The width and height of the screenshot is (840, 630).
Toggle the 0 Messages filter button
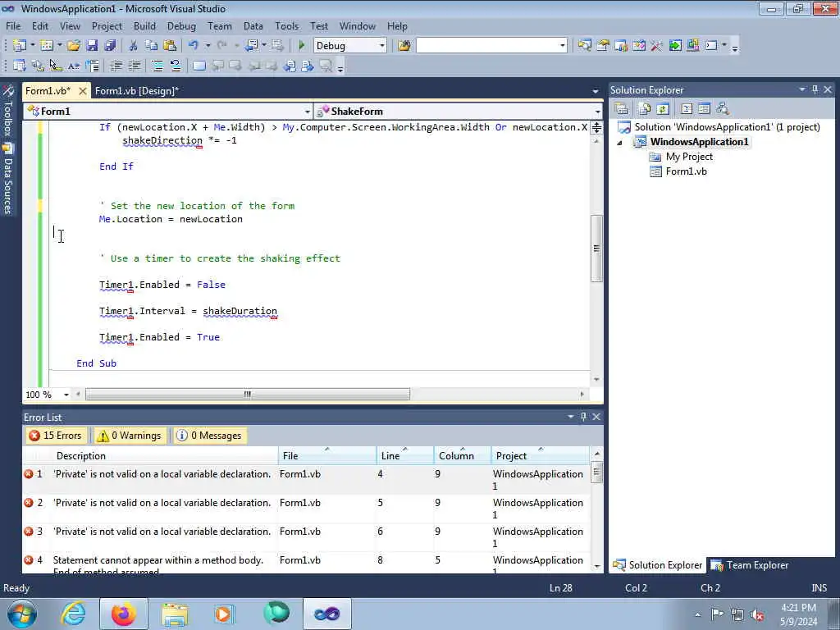(x=209, y=436)
